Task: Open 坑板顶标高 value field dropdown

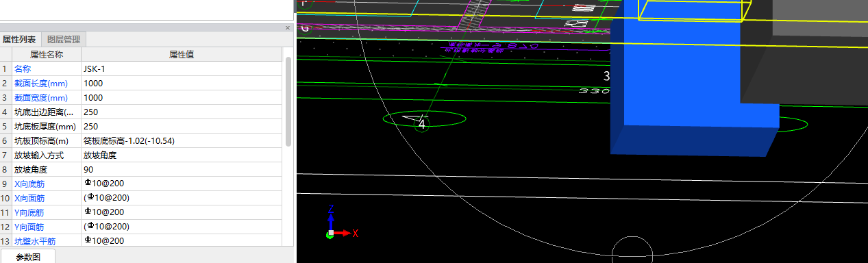Action: click(x=182, y=140)
